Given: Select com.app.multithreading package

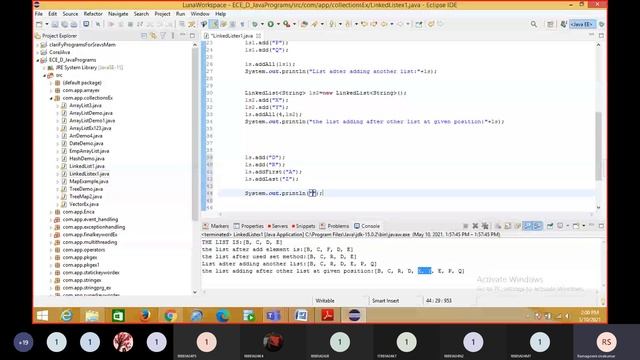Looking at the screenshot, I should tap(90, 242).
